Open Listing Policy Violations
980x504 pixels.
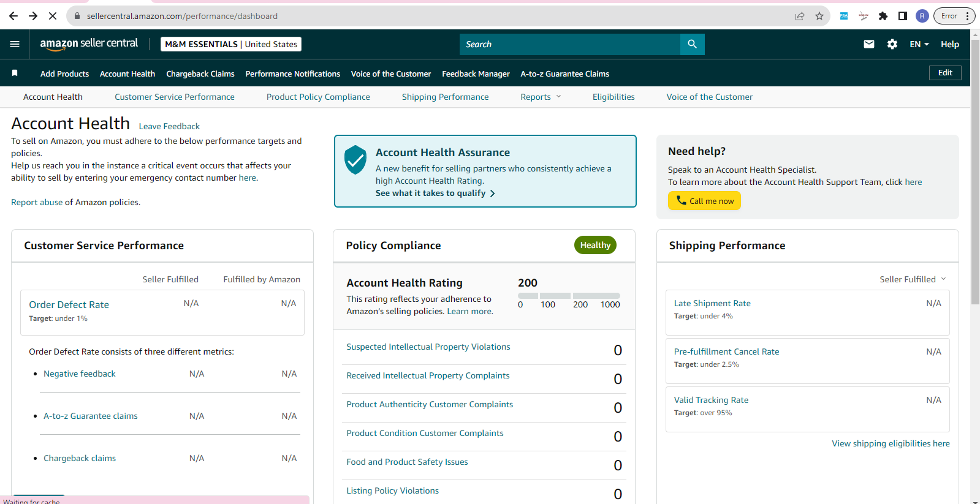(x=393, y=491)
